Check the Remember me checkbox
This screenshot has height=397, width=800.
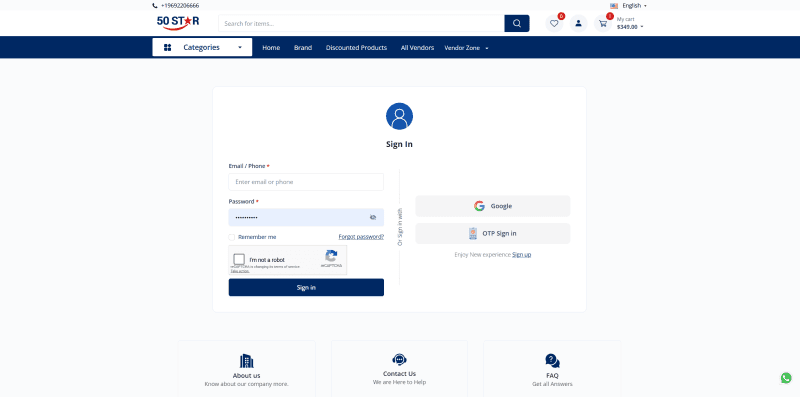(x=232, y=237)
